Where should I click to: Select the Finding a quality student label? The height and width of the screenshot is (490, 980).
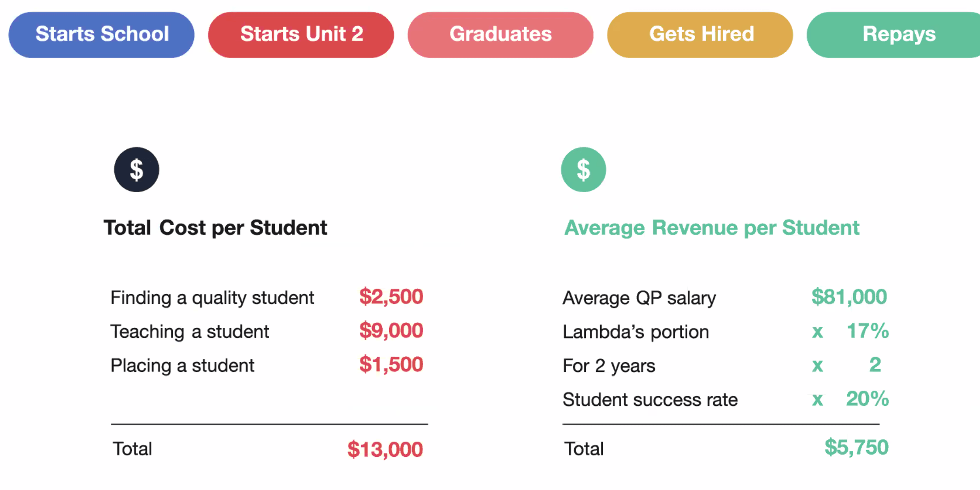pyautogui.click(x=212, y=298)
